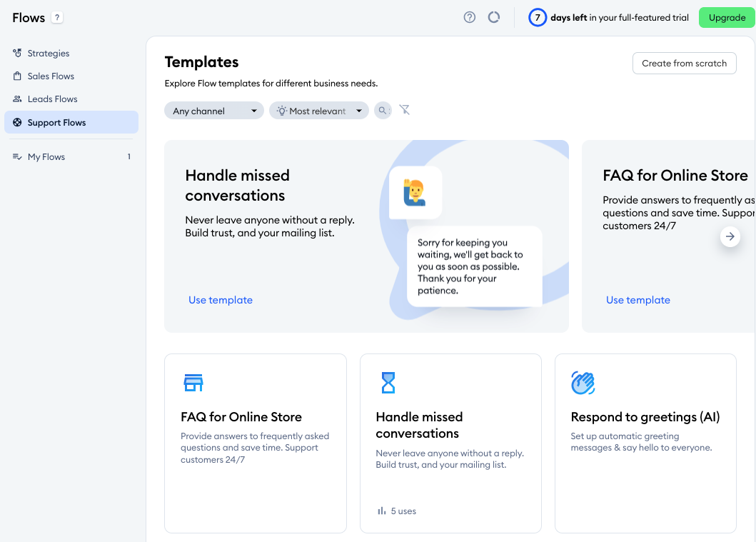Expand templates carousel with the right arrow
This screenshot has height=542, width=756.
click(x=730, y=236)
